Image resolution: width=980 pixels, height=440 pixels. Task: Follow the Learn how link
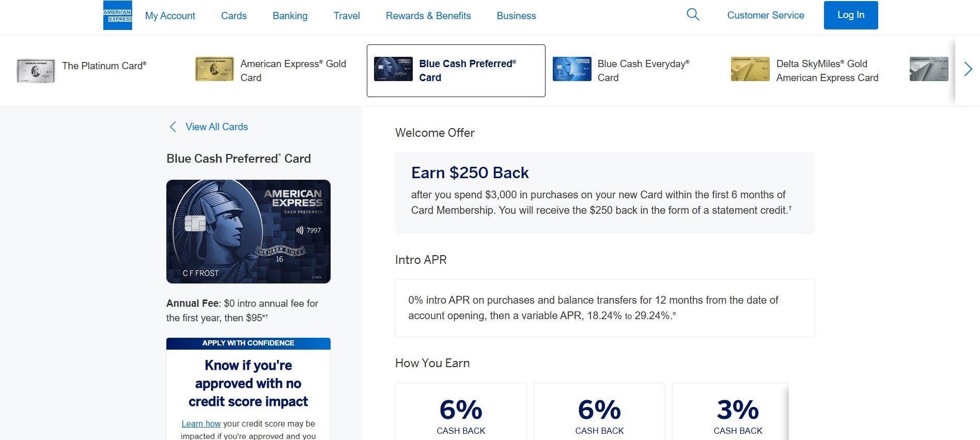(201, 423)
